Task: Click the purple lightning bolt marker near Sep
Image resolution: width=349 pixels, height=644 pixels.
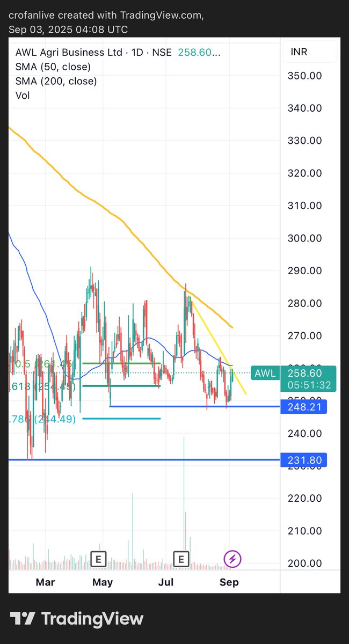Action: 232,559
